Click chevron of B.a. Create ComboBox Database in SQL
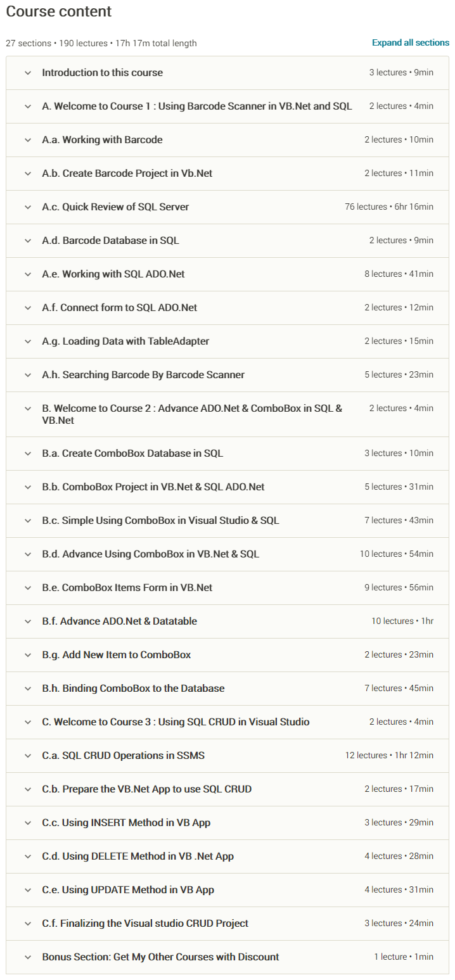The height and width of the screenshot is (980, 455). tap(27, 454)
